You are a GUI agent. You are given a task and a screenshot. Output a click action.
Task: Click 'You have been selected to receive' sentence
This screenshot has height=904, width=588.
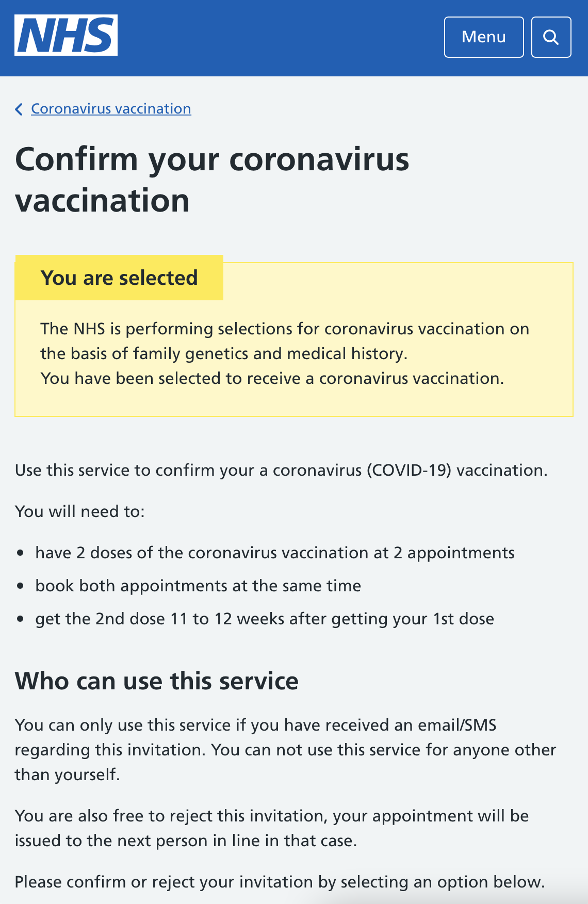(272, 378)
